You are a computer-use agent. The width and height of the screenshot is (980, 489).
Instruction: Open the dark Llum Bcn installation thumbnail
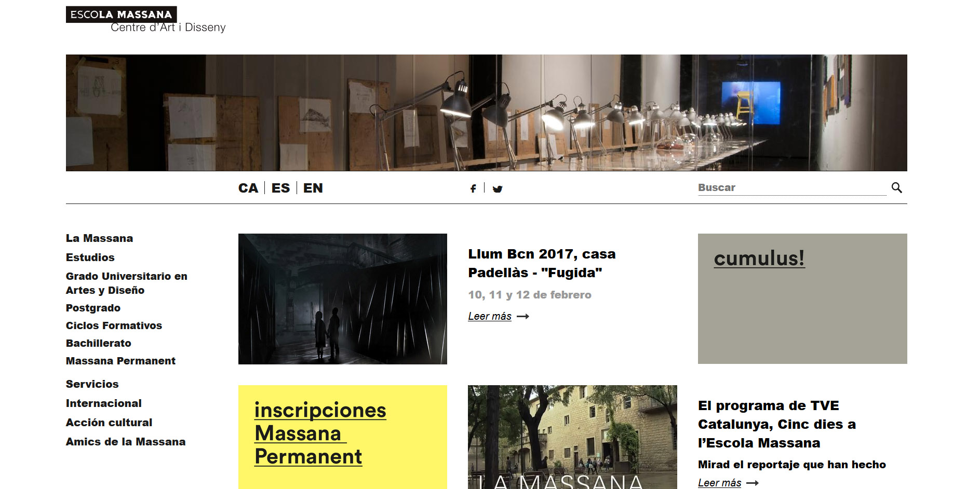[x=343, y=299]
